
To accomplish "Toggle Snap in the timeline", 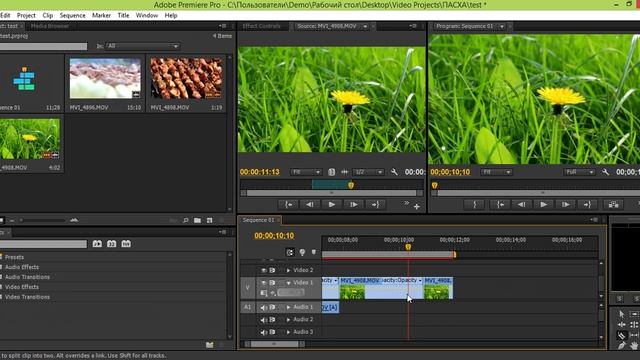I will point(290,252).
